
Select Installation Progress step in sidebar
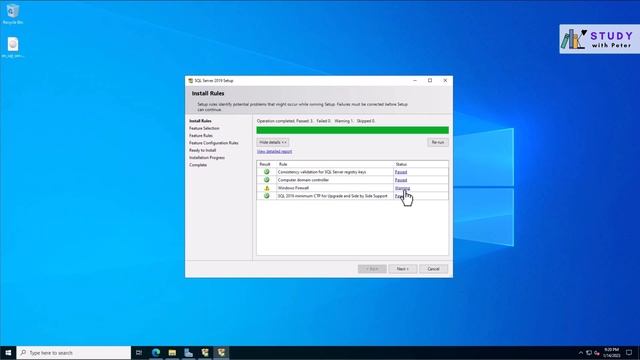[x=207, y=158]
